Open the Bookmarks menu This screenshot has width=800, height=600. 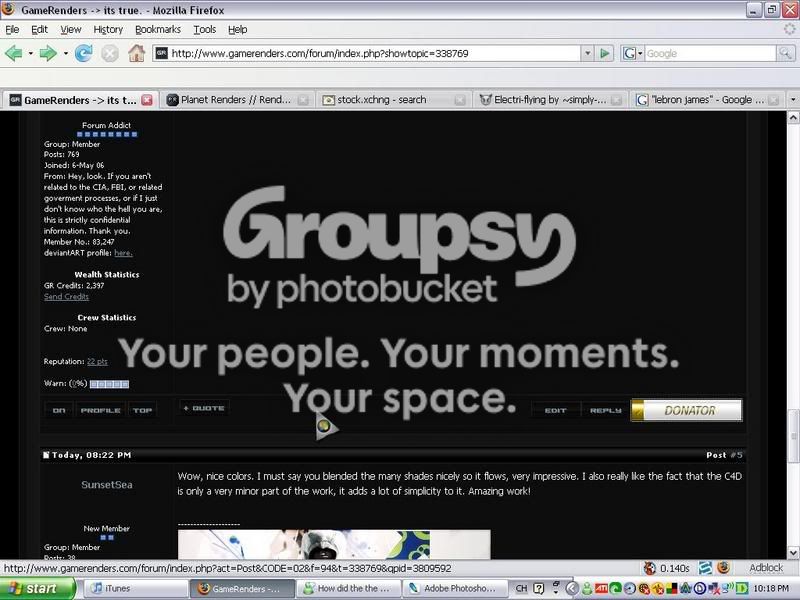click(x=158, y=30)
